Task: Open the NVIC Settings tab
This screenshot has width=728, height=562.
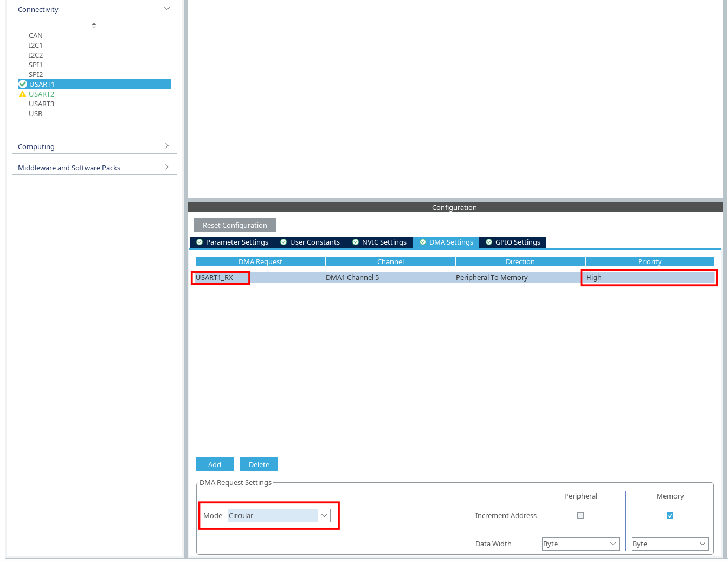Action: pyautogui.click(x=379, y=242)
